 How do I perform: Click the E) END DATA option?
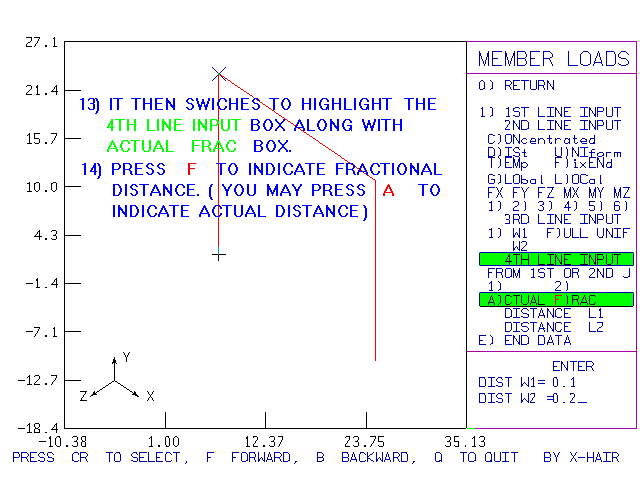pos(523,340)
